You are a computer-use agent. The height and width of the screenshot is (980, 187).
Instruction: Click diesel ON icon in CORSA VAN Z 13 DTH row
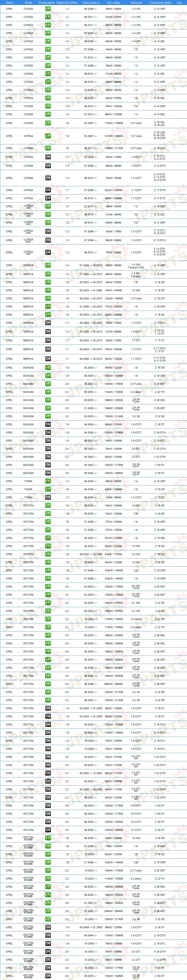click(x=48, y=240)
